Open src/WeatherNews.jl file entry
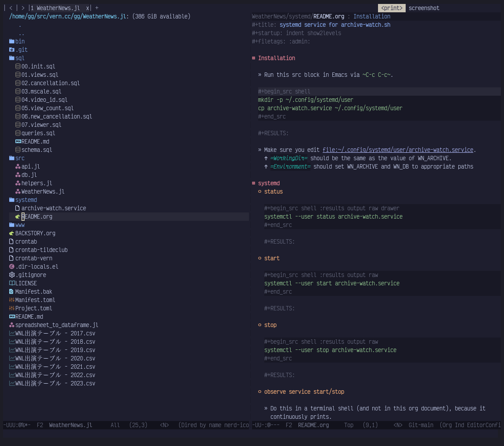Viewport: 504px width, 446px height. [43, 192]
